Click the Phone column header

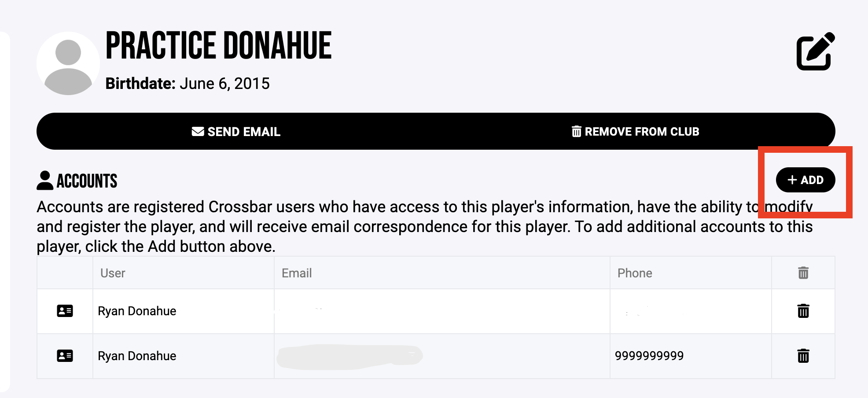tap(634, 273)
